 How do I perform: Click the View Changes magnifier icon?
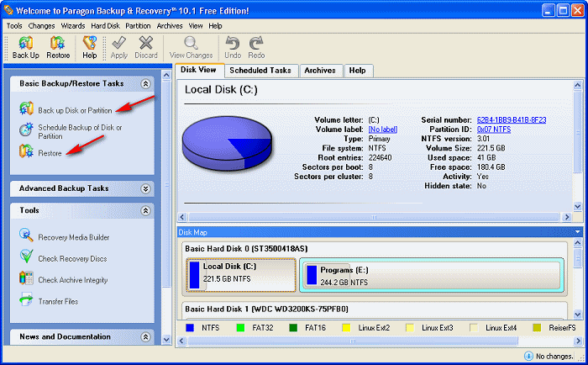pos(191,43)
